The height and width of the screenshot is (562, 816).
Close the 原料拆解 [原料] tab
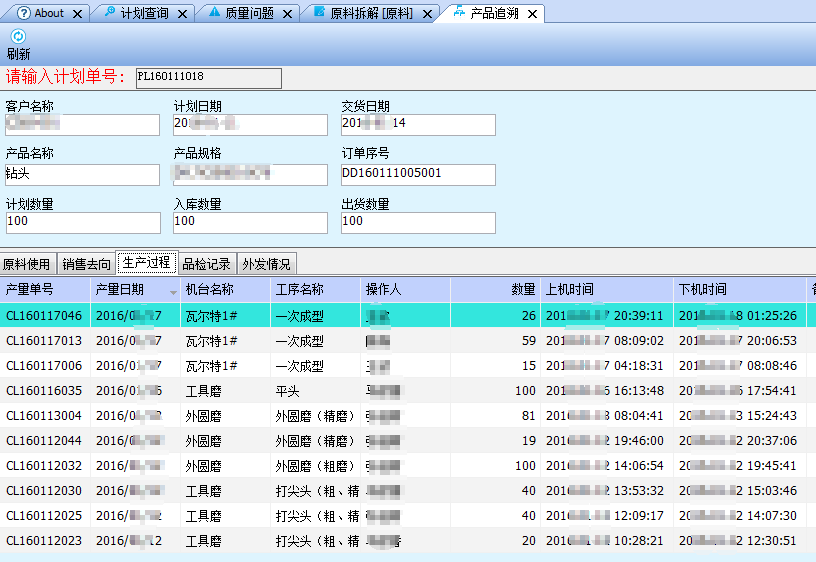click(426, 14)
